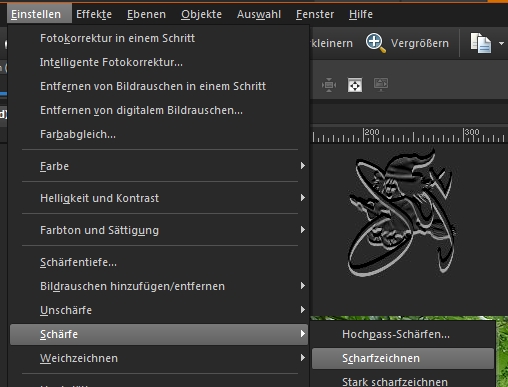
Task: Open the Fenster menu
Action: coord(315,14)
